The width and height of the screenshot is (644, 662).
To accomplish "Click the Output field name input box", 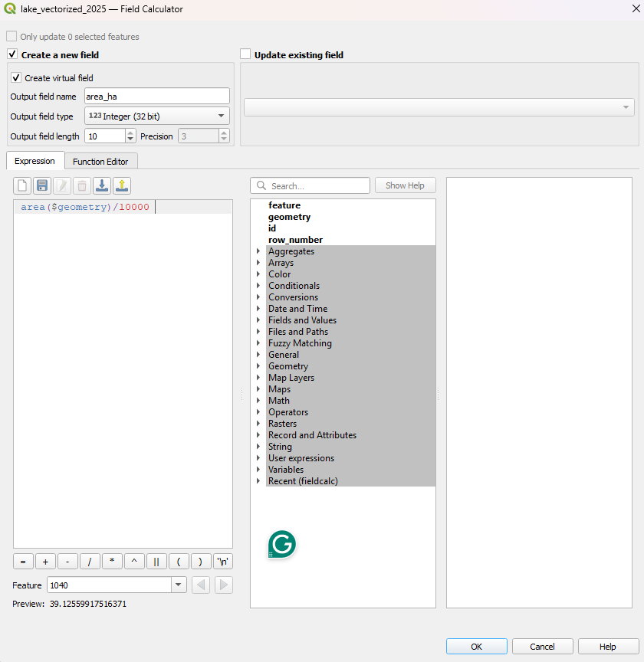I will [157, 97].
